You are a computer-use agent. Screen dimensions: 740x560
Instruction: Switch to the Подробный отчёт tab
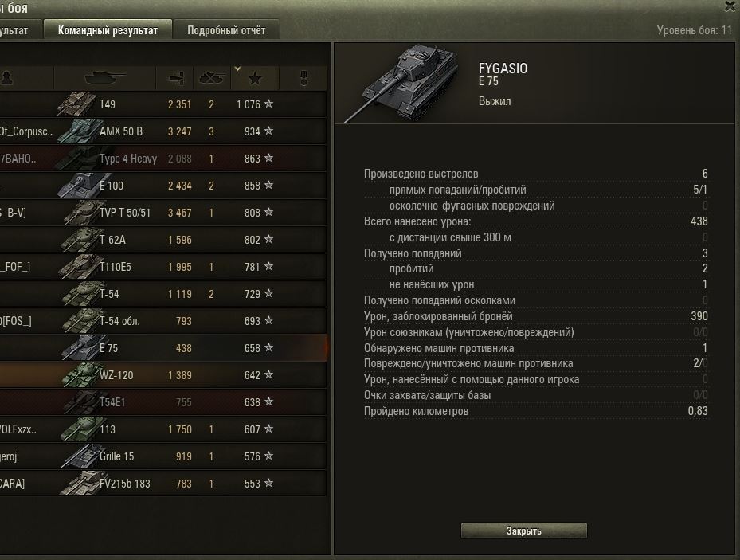(226, 30)
